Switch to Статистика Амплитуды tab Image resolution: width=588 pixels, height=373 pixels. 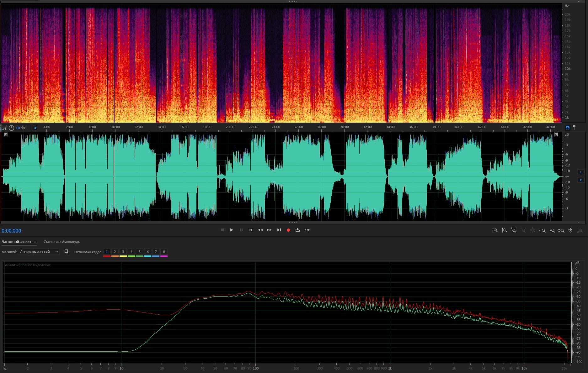62,242
